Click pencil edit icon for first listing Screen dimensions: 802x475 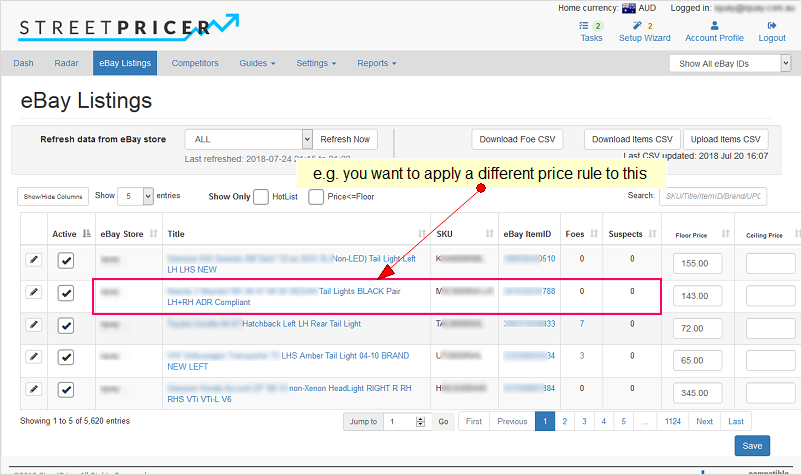click(x=34, y=260)
